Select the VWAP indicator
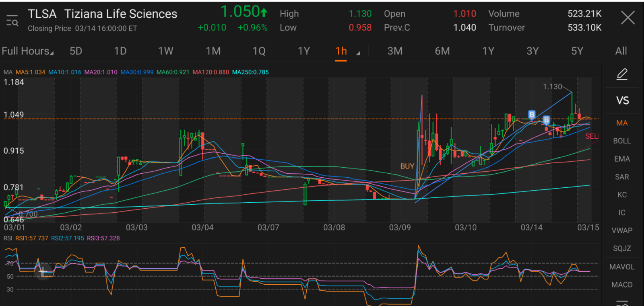Image resolution: width=644 pixels, height=306 pixels. point(622,231)
